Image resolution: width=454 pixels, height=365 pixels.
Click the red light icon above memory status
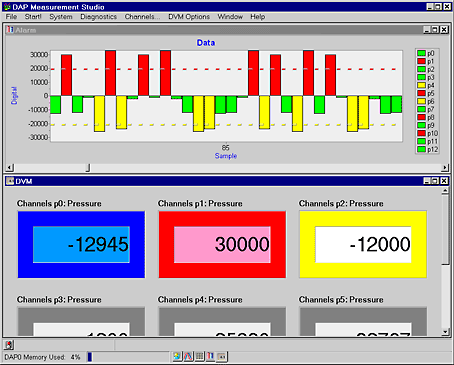pyautogui.click(x=9, y=345)
